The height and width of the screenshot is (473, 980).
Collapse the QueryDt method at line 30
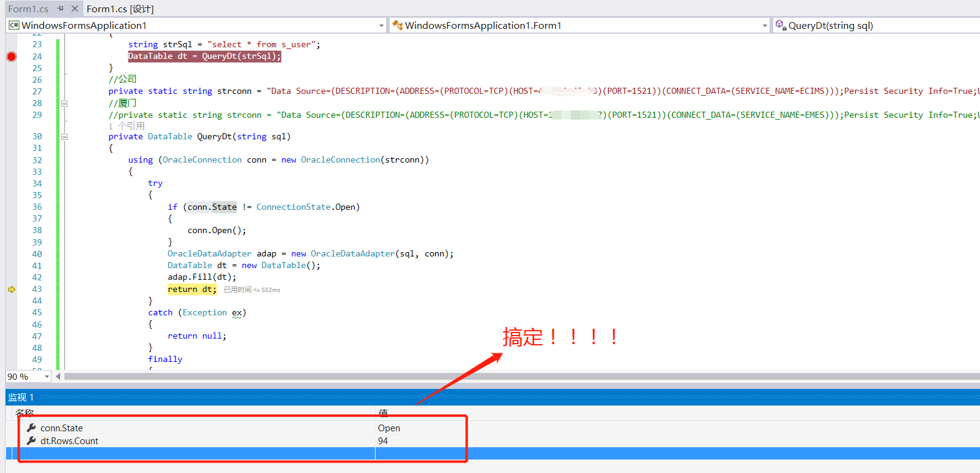(64, 137)
